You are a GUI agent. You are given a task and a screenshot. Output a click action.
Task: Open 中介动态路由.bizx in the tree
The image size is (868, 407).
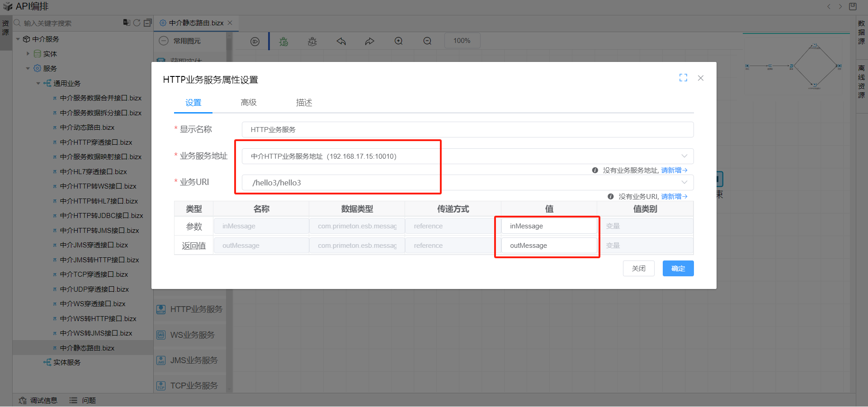tap(87, 128)
